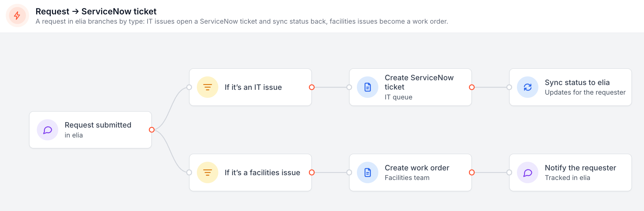Select Create work order output connector

coord(472,173)
